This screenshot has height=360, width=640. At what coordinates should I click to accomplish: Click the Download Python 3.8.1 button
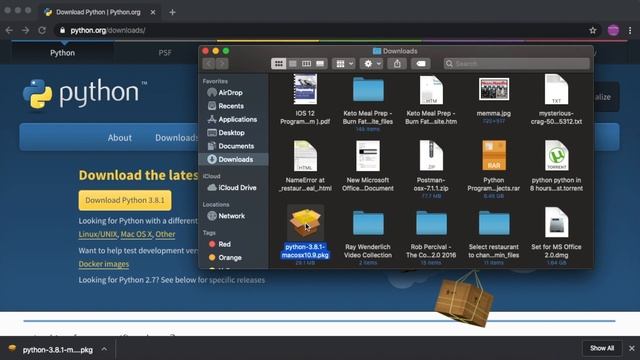click(125, 200)
